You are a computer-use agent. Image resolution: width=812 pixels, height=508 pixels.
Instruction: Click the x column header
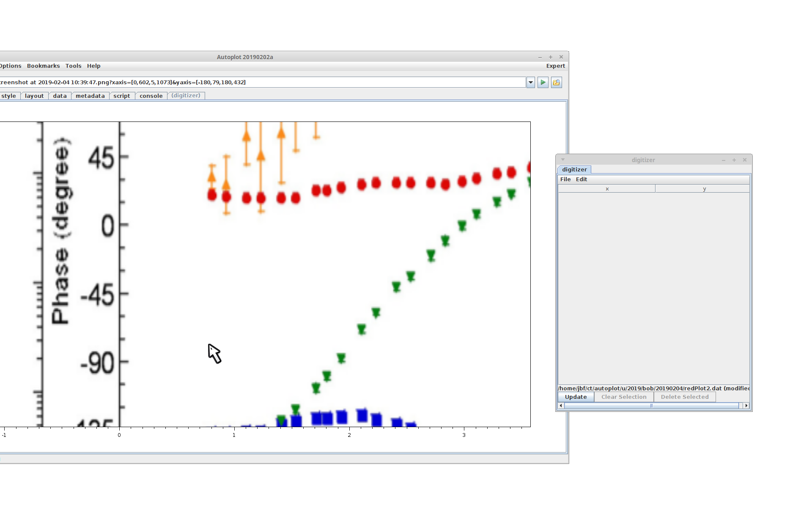coord(607,189)
